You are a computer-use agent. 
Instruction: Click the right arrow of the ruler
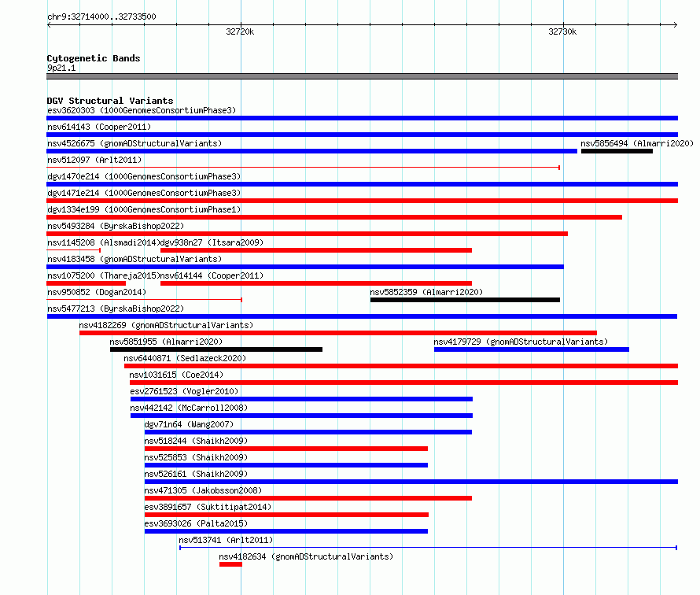(x=676, y=25)
